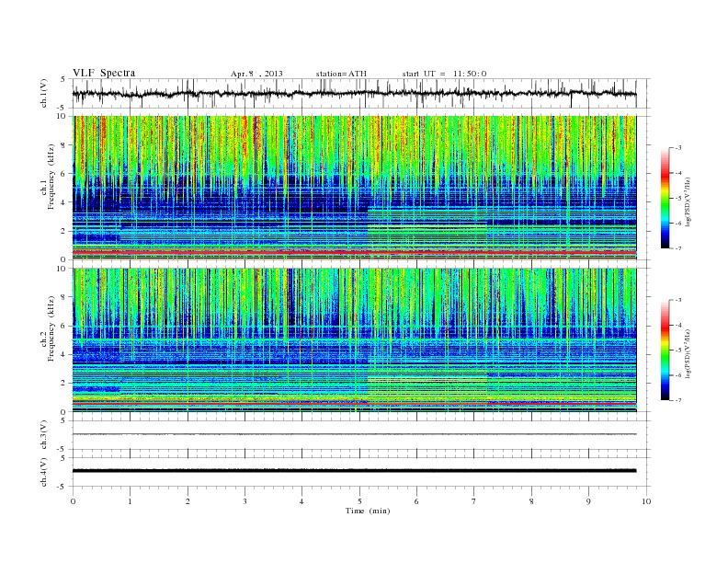Click time axis tick label "0"
The image size is (728, 563).
point(73,501)
